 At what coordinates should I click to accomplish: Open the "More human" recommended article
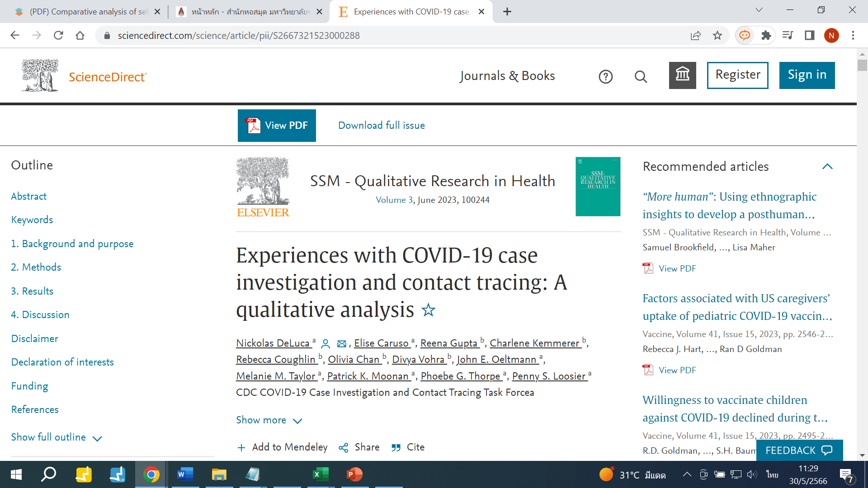click(730, 206)
